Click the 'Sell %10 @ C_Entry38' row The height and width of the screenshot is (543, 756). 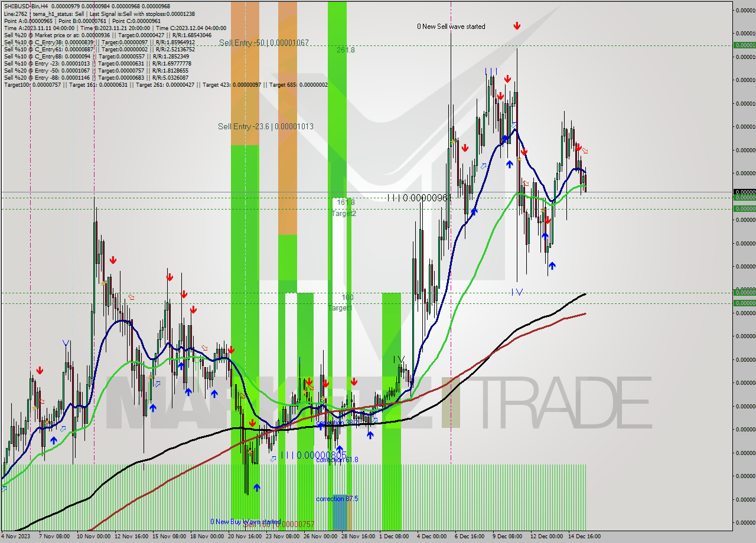tap(99, 42)
